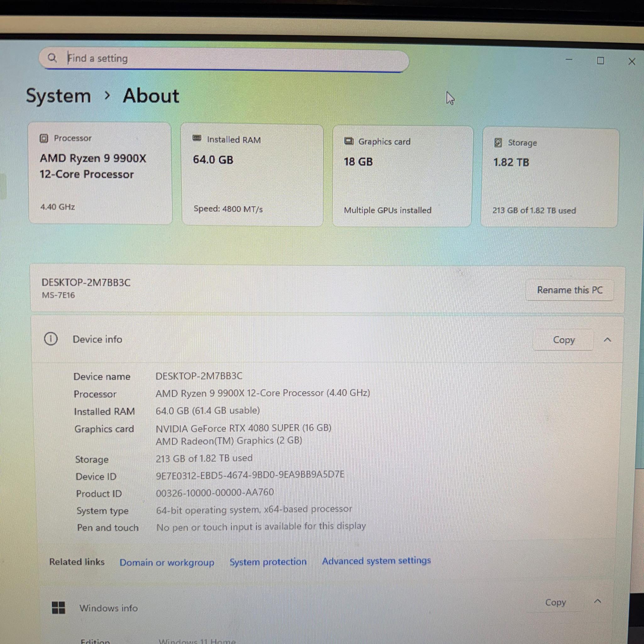Close the Settings window

pyautogui.click(x=632, y=61)
